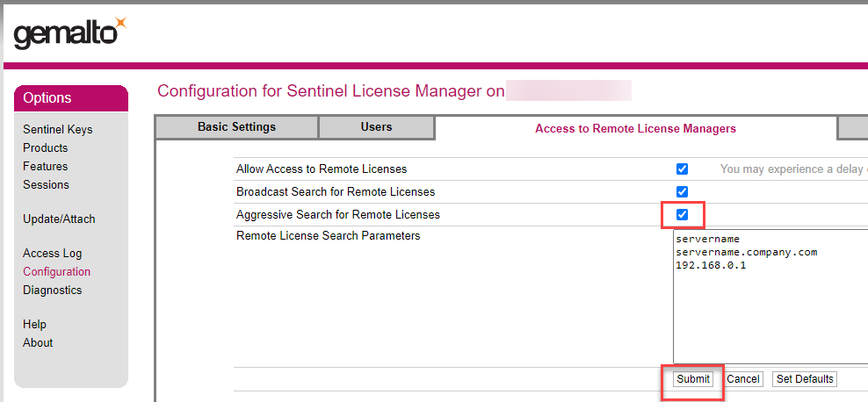Go to Update/Attach
Viewport: 868px width, 402px height.
(x=59, y=219)
